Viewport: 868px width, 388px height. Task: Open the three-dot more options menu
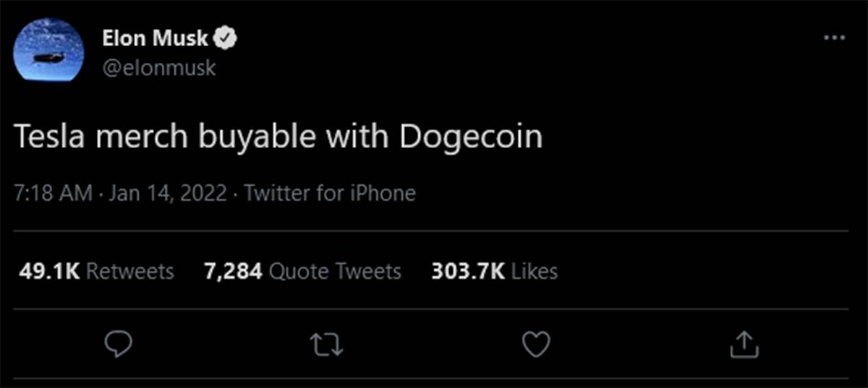[834, 38]
